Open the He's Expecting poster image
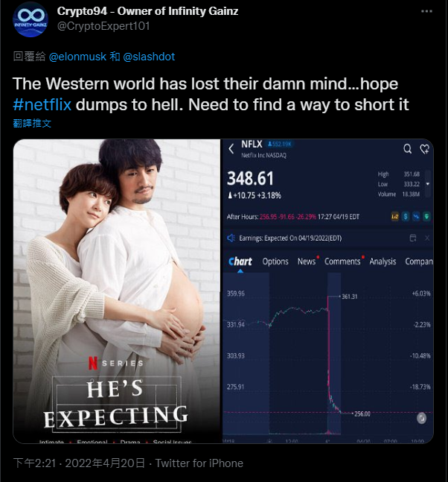The image size is (448, 482). (117, 291)
